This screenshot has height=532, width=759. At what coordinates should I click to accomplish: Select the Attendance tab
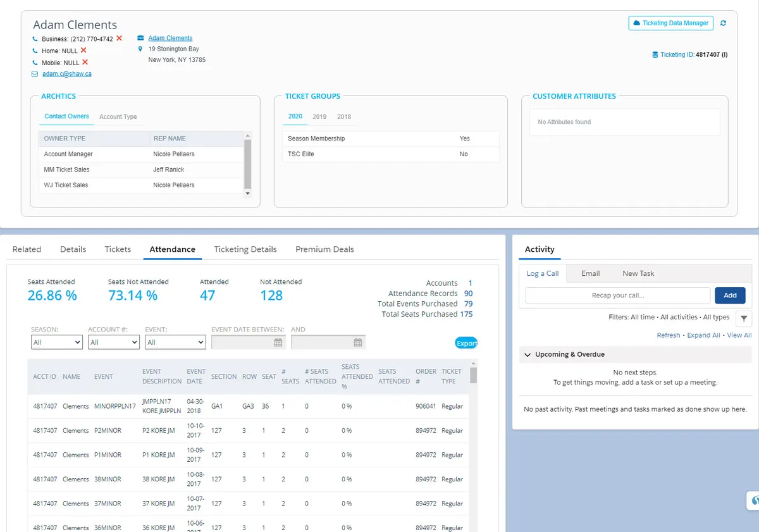click(172, 249)
